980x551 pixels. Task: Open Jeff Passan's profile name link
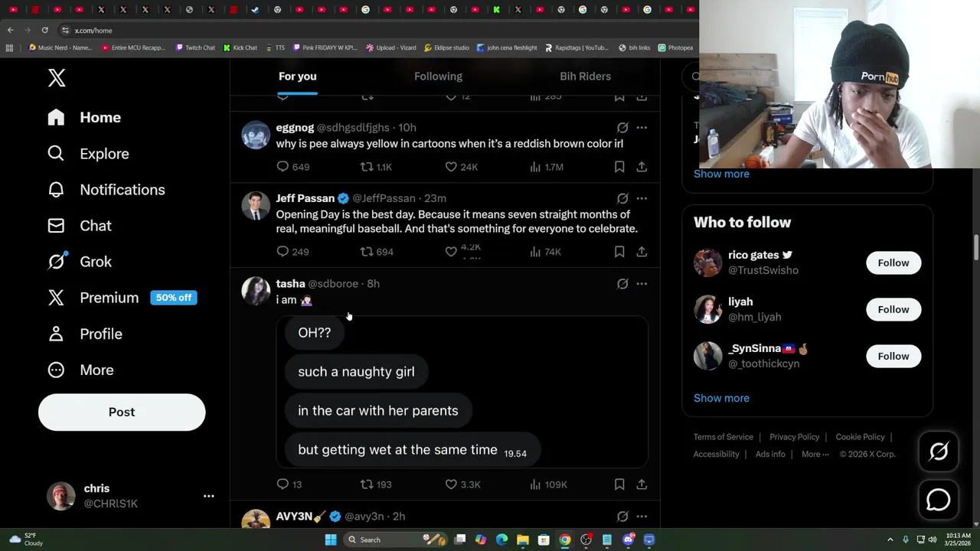(305, 198)
